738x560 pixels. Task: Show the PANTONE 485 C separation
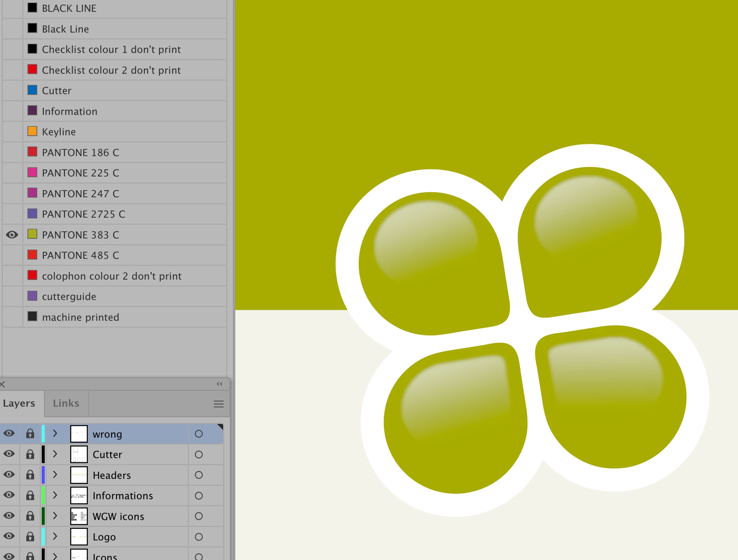(x=12, y=255)
